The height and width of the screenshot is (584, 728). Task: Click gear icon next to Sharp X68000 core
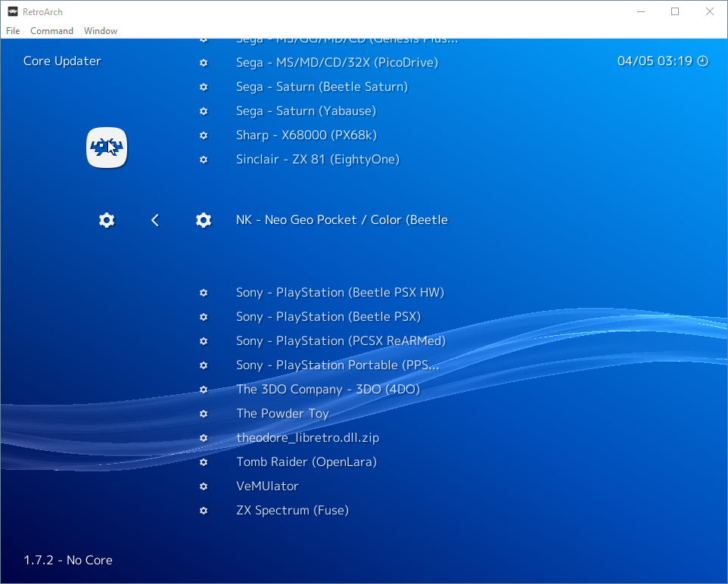pos(204,135)
